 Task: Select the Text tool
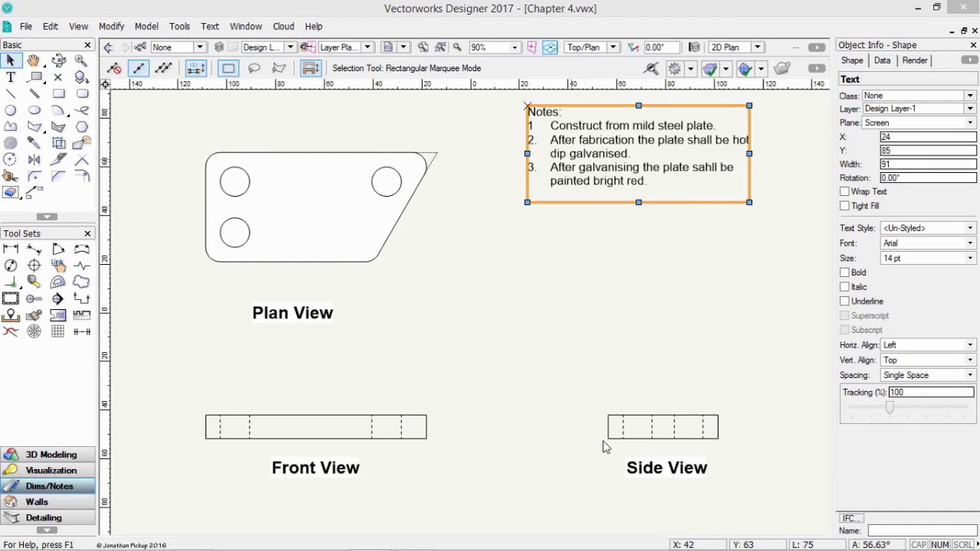(11, 77)
